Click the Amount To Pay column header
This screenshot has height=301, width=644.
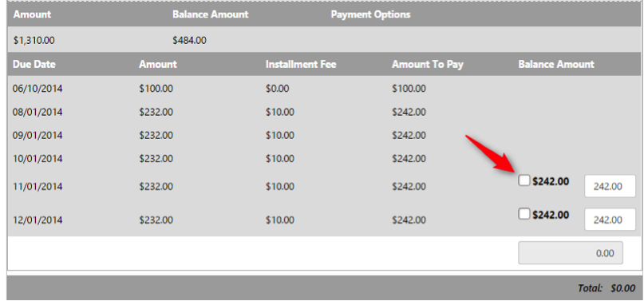coord(428,65)
